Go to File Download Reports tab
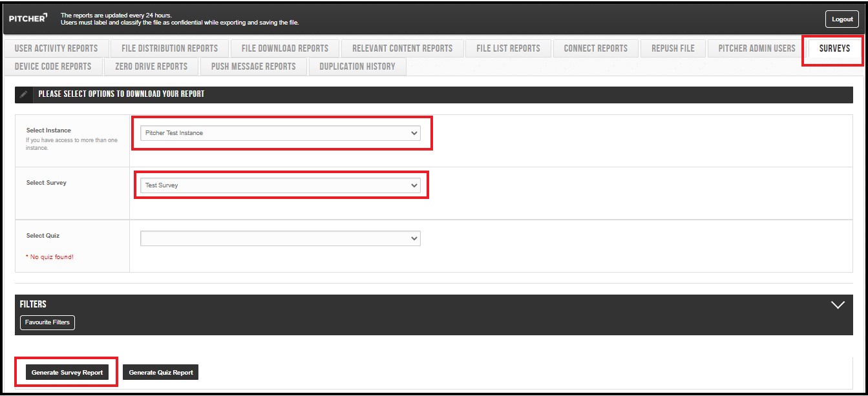868x396 pixels. pyautogui.click(x=284, y=48)
